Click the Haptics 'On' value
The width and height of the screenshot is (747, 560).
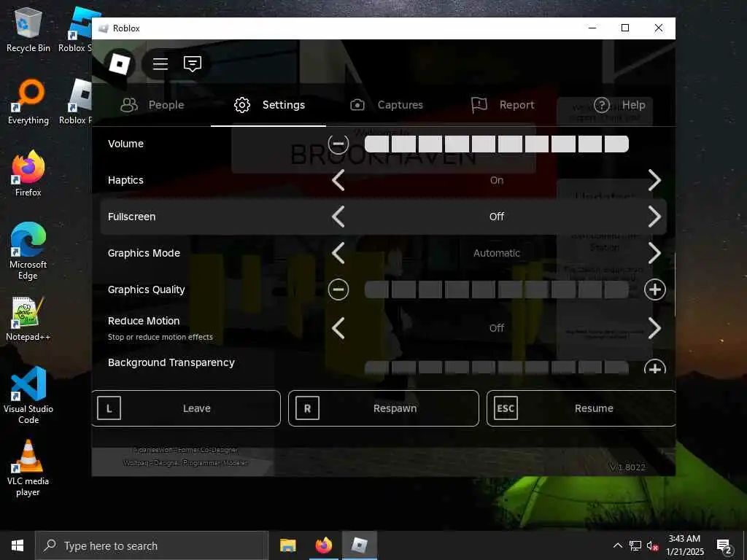click(496, 181)
